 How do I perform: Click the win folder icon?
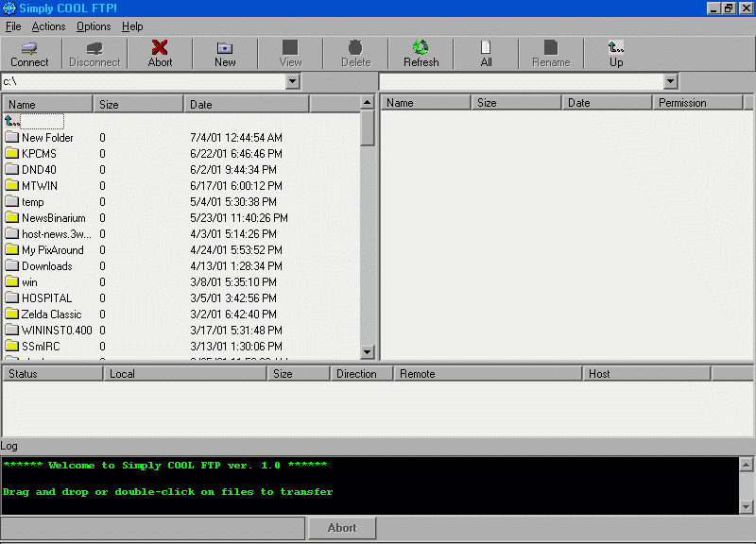pos(11,281)
